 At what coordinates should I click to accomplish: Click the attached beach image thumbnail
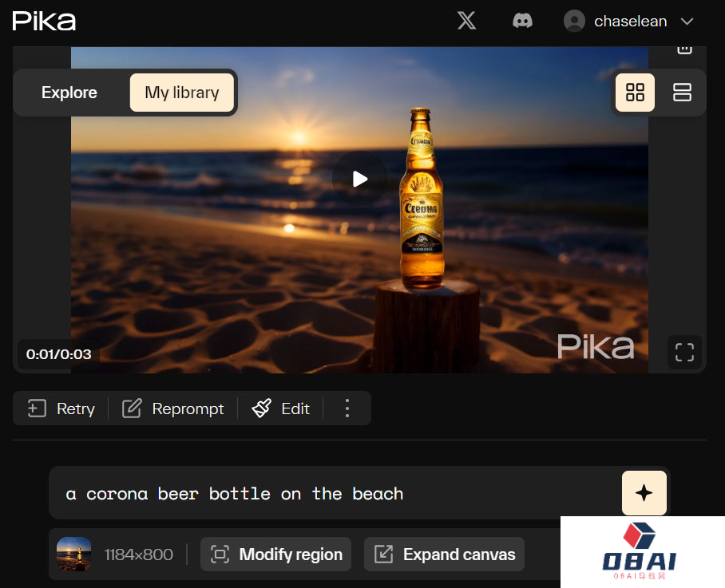73,554
